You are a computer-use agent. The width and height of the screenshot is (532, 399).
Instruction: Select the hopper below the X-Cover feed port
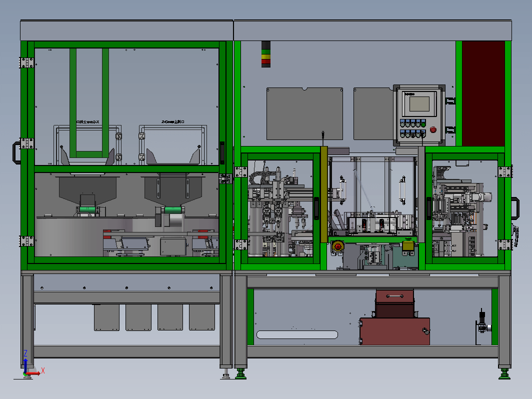(87, 191)
